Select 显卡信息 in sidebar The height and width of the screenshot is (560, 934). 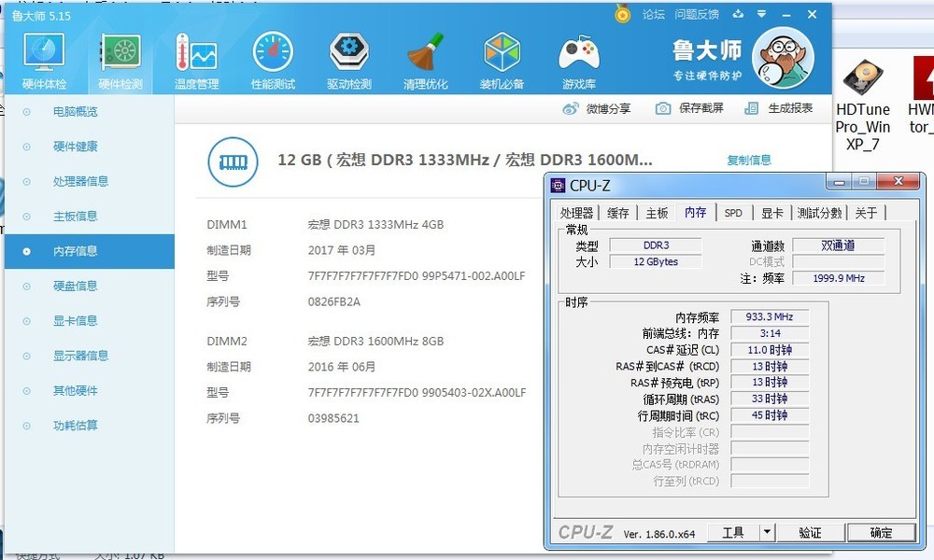click(90, 321)
